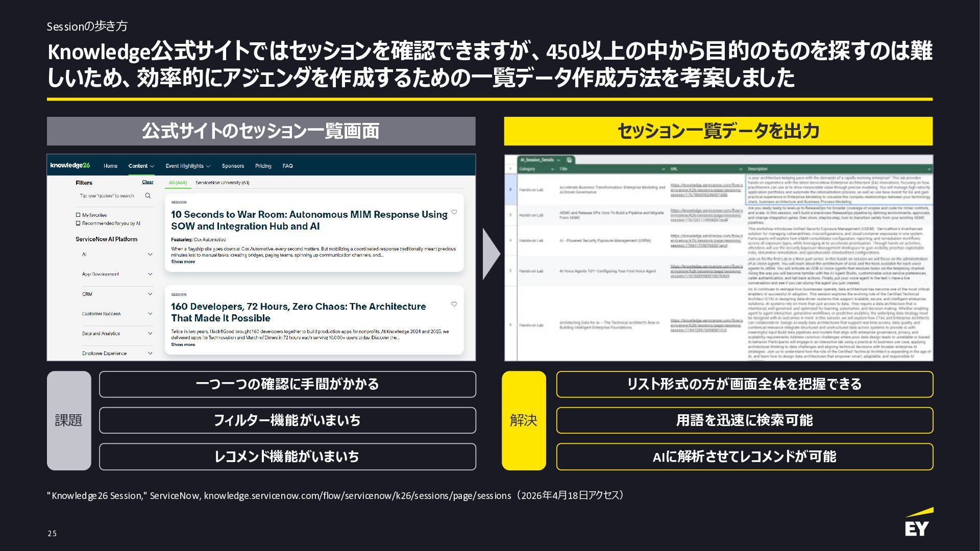This screenshot has height=551, width=980.
Task: Open the Event Highlights menu
Action: click(x=187, y=166)
